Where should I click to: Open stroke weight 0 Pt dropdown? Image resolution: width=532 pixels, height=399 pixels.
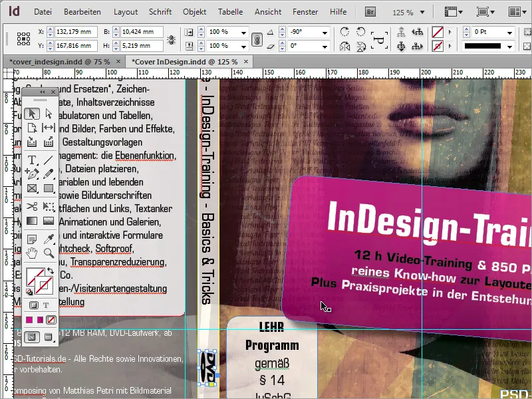509,32
